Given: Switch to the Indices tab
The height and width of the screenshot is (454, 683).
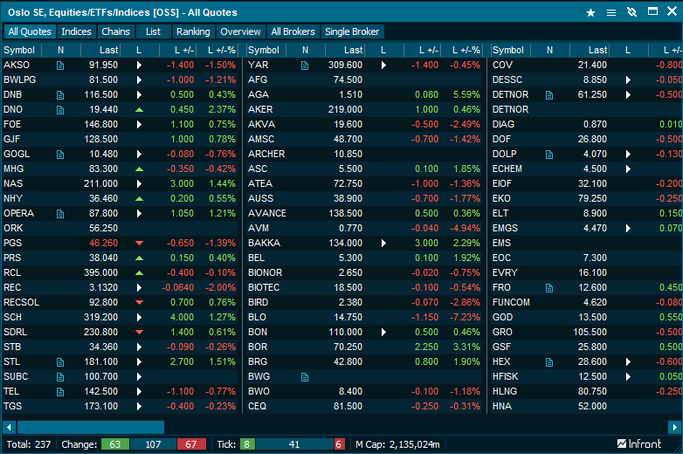Looking at the screenshot, I should tap(76, 32).
